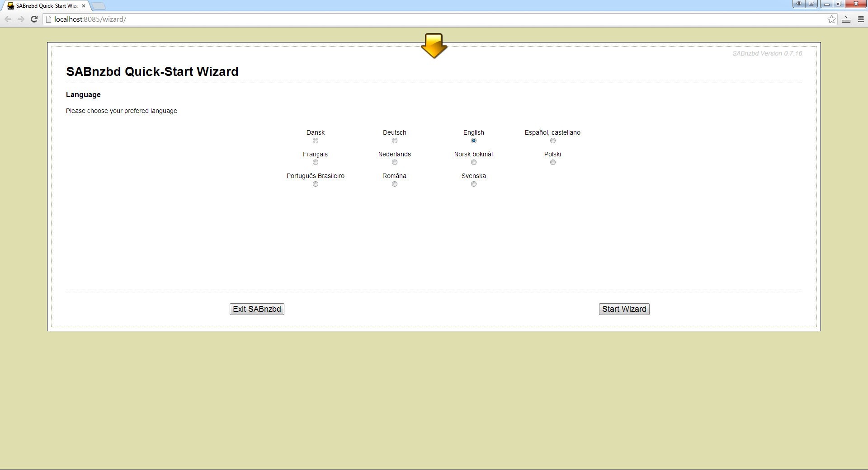Open a new browser tab
This screenshot has height=470, width=868.
tap(99, 6)
